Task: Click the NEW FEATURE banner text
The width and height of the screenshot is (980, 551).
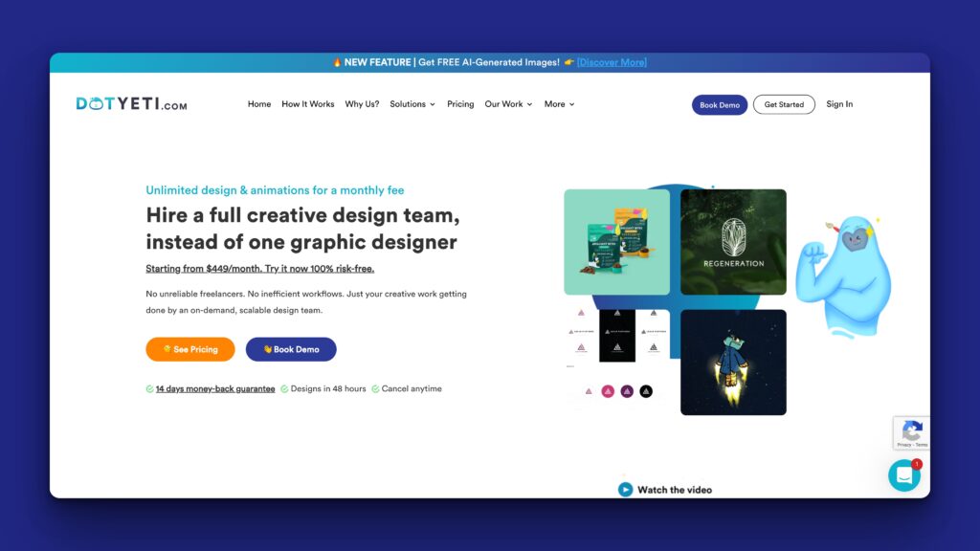Action: [x=377, y=62]
